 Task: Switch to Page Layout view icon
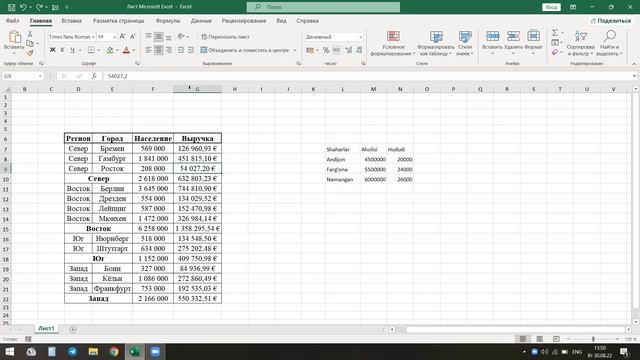[540, 339]
